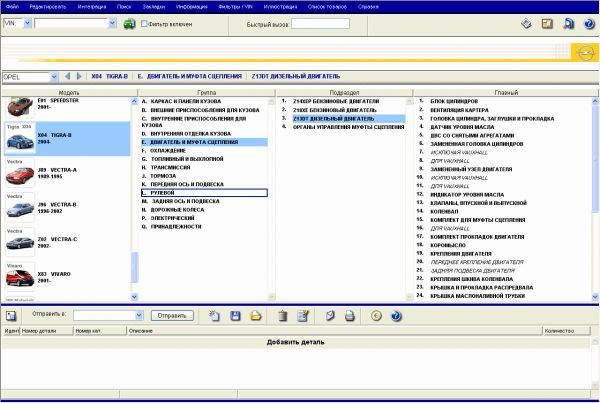The width and height of the screenshot is (600, 403).
Task: Click breadcrumb 'E. ДВИГАТЕЛЬ И МУФТА СЦЕПЛЕНИЯ'
Action: [189, 76]
